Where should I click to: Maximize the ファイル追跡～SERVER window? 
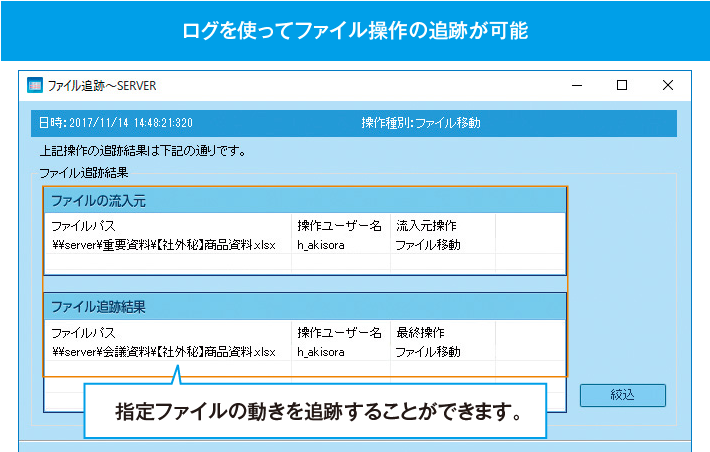[x=622, y=85]
